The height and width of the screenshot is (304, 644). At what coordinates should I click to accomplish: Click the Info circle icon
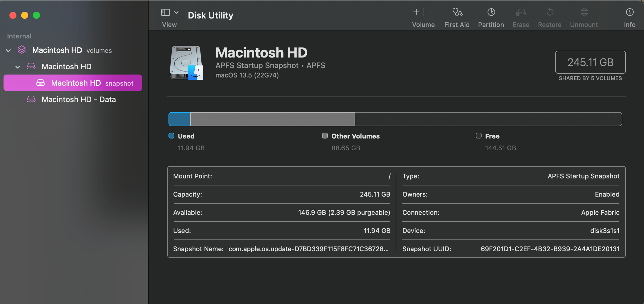(x=630, y=12)
